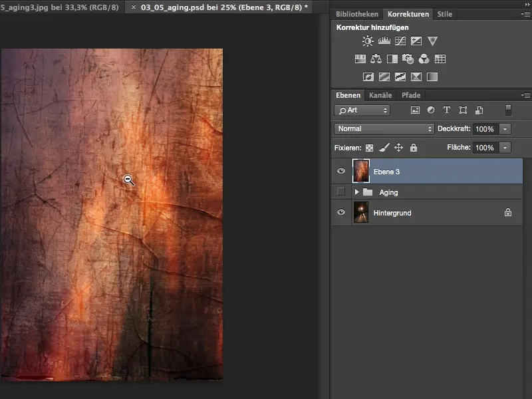Screen dimensions: 532x399
Task: Switch to the Kanäle tab
Action: click(x=380, y=95)
